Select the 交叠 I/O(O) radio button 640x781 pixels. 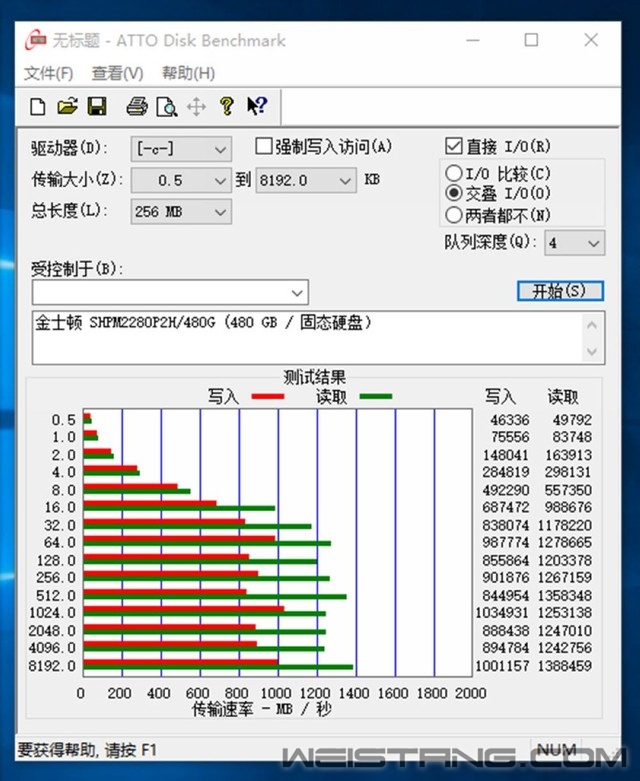(453, 192)
